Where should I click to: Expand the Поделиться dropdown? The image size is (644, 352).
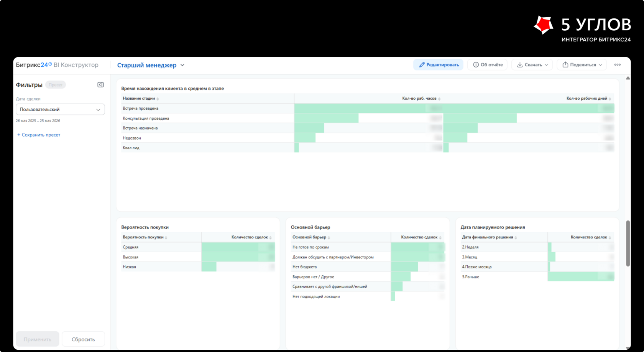pos(582,65)
